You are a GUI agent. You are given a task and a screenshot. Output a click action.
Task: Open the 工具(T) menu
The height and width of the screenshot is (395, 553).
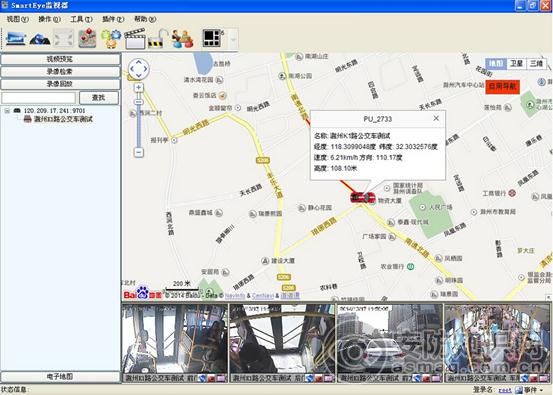[x=81, y=19]
